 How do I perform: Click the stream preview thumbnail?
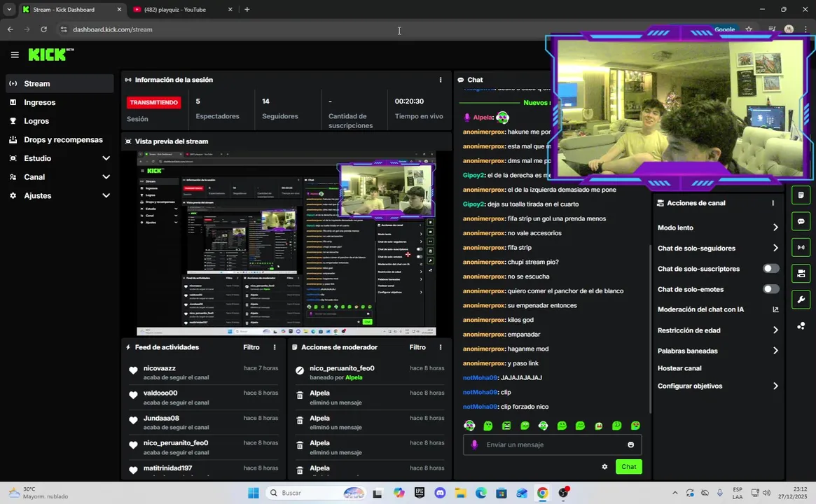click(x=286, y=244)
